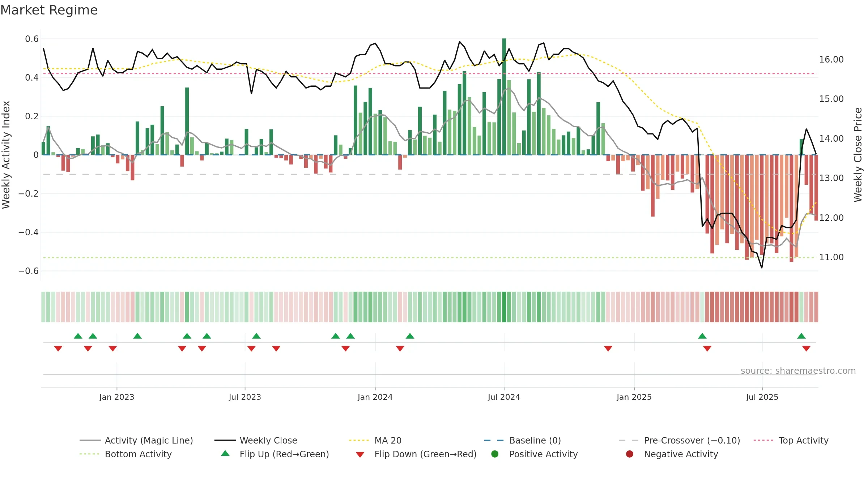The image size is (868, 488).
Task: Click the last flip-down marker near Sep 2025
Action: tap(806, 348)
